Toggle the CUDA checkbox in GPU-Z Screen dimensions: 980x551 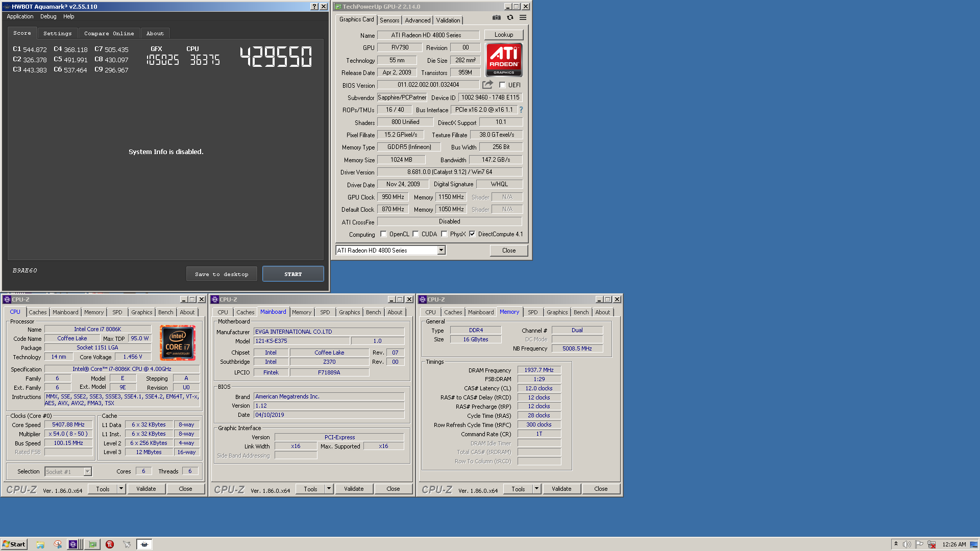point(415,234)
